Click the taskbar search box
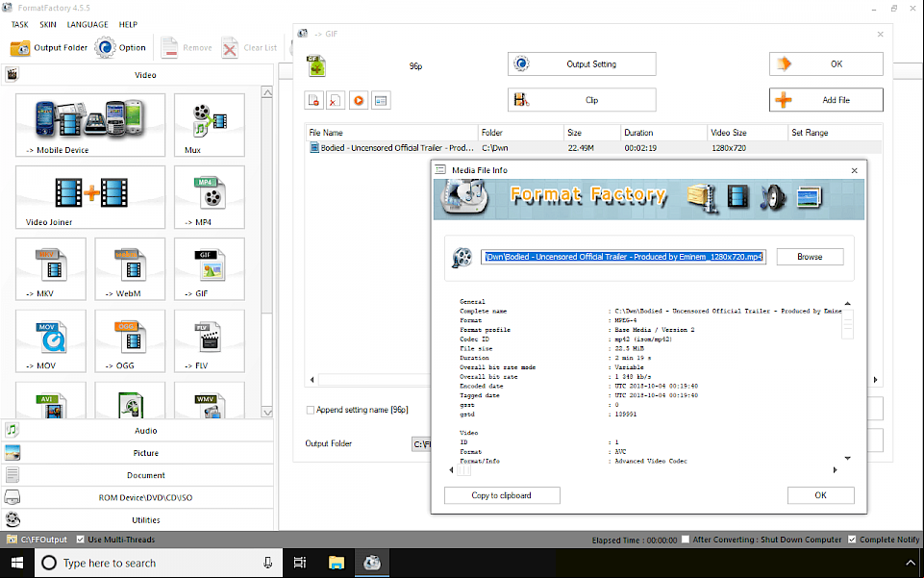The width and height of the screenshot is (924, 578). pyautogui.click(x=159, y=564)
